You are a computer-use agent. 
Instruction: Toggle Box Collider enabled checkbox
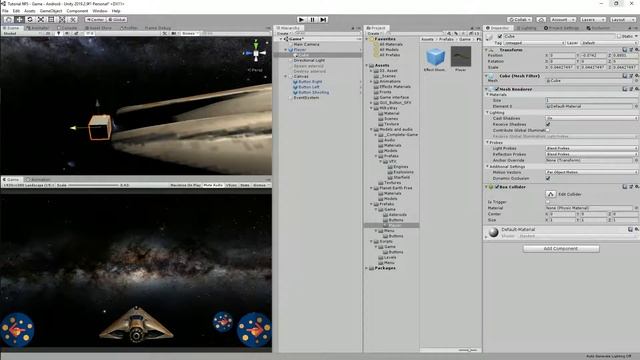[497, 187]
